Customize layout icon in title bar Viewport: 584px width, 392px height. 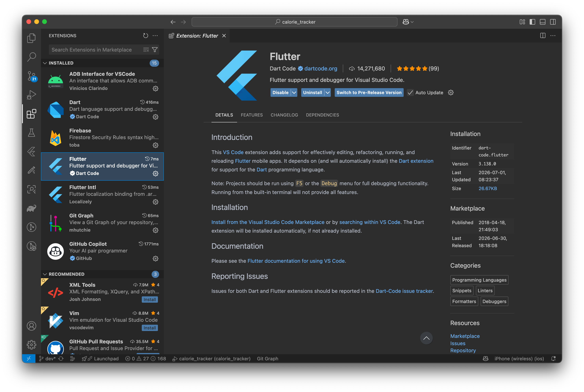[x=522, y=22]
